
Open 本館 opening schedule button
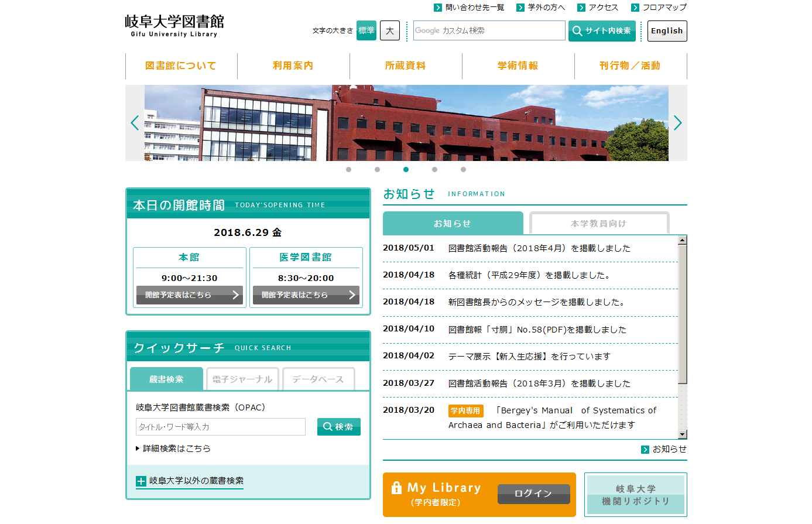click(190, 295)
